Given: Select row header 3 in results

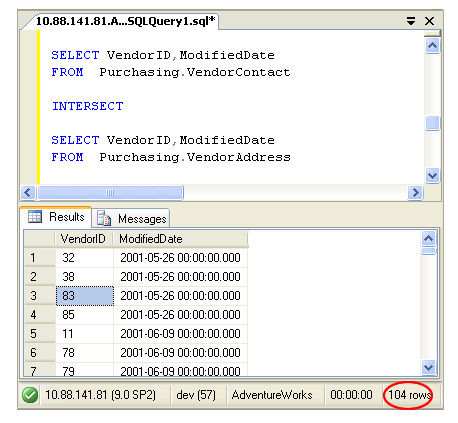Looking at the screenshot, I should tap(40, 296).
